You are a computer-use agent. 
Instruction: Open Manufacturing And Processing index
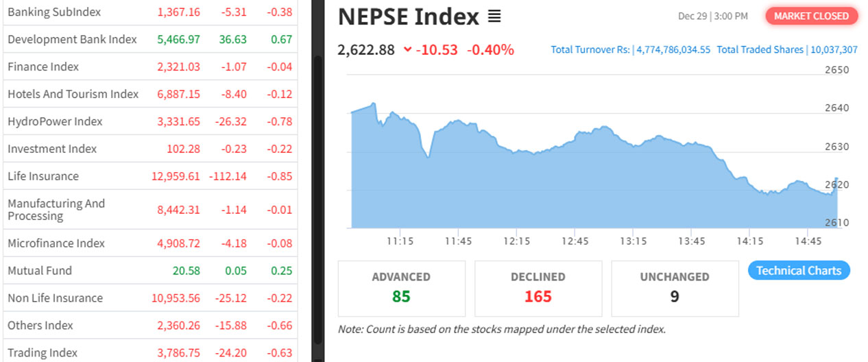point(56,210)
